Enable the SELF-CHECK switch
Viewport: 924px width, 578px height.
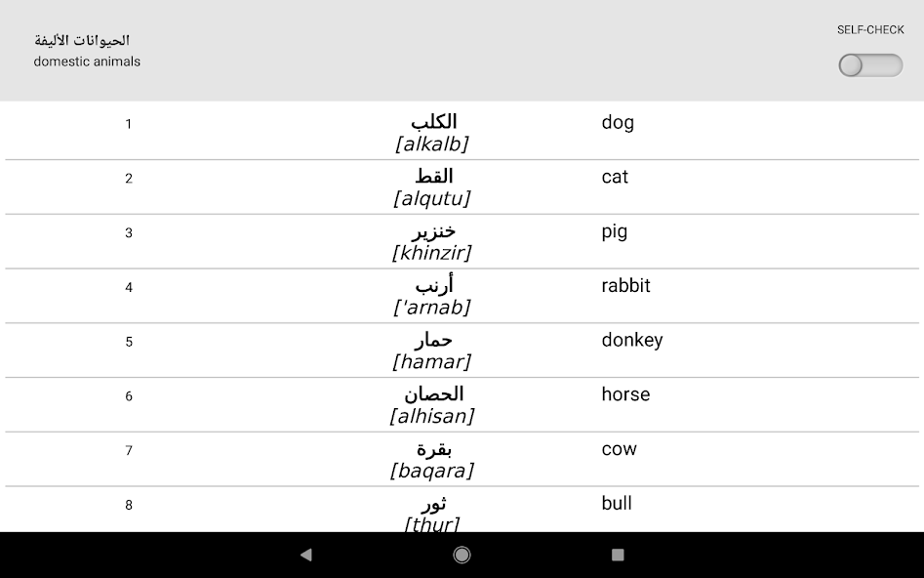(870, 64)
